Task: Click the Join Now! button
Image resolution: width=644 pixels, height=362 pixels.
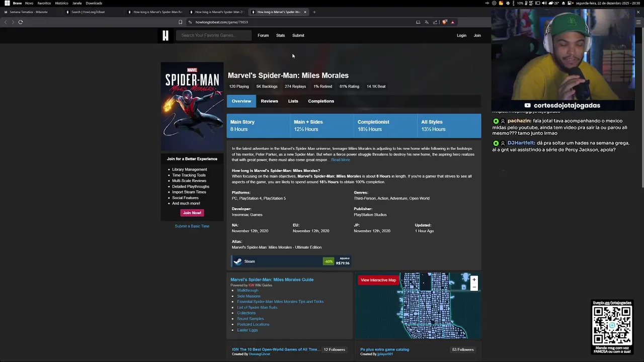Action: point(192,213)
